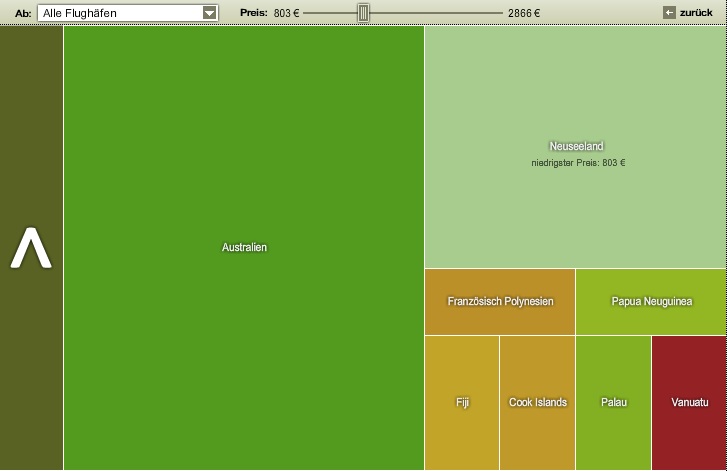Select the red Vanuatu tile
Viewport: 727px width, 471px height.
(x=689, y=402)
